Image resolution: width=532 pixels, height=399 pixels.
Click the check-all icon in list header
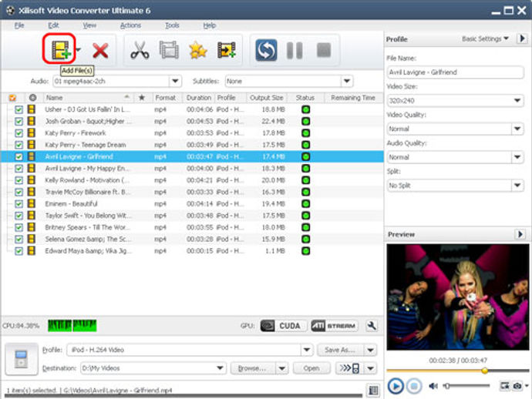[12, 98]
